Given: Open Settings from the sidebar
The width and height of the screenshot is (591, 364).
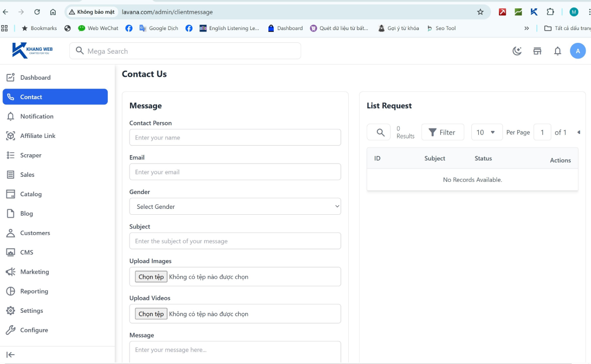Looking at the screenshot, I should click(32, 311).
